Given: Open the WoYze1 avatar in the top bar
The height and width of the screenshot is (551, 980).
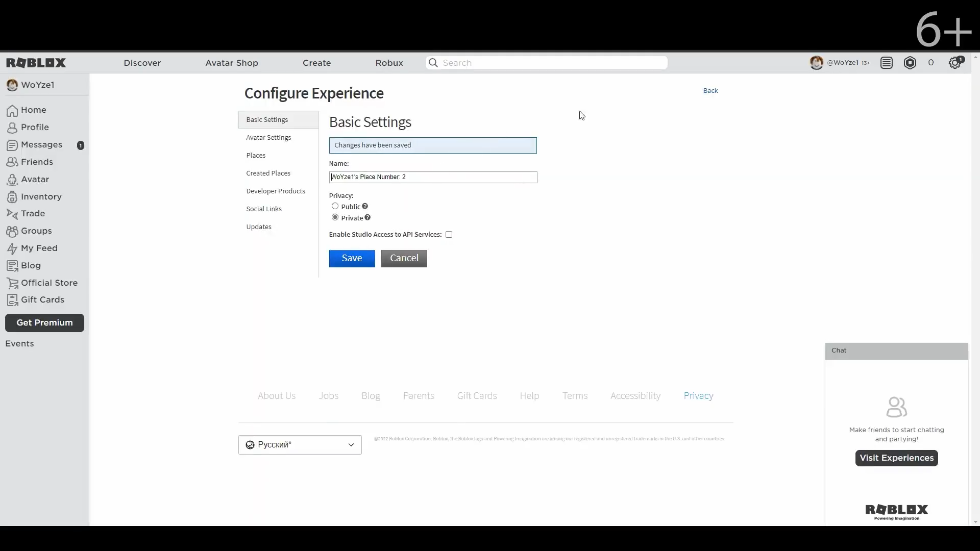Looking at the screenshot, I should click(x=816, y=63).
